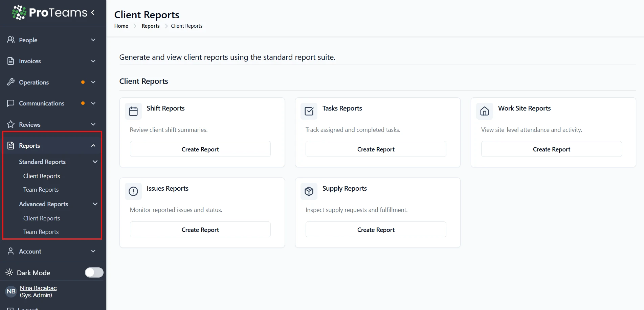Collapse the Standard Reports submenu chevron

click(x=95, y=162)
